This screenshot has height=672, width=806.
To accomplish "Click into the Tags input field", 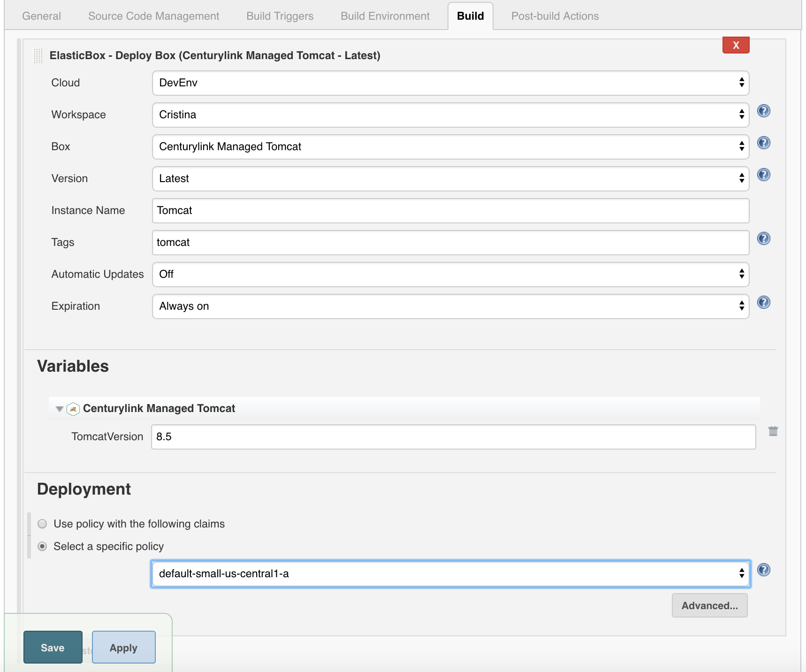I will (x=450, y=243).
